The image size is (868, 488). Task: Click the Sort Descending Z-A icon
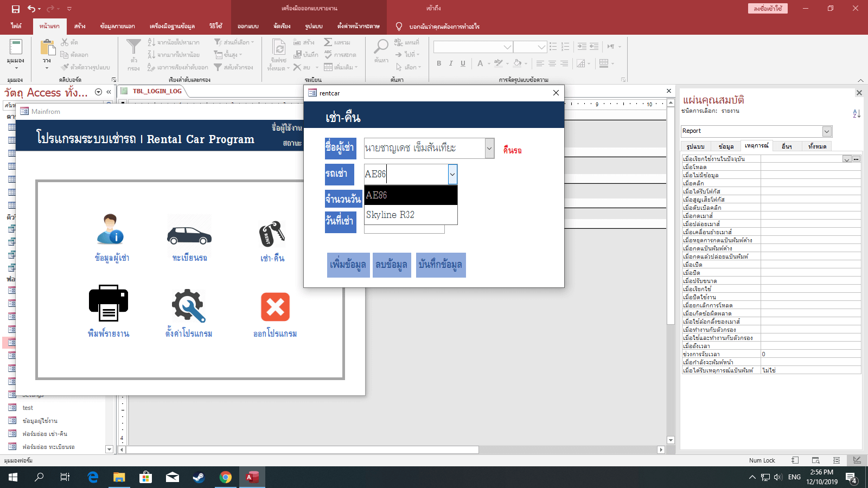(x=151, y=55)
